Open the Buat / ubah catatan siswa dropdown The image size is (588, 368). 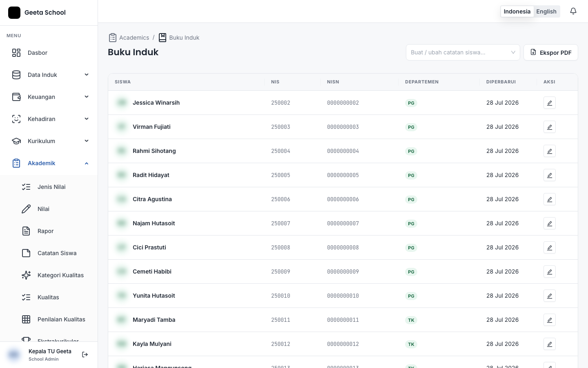coord(463,52)
